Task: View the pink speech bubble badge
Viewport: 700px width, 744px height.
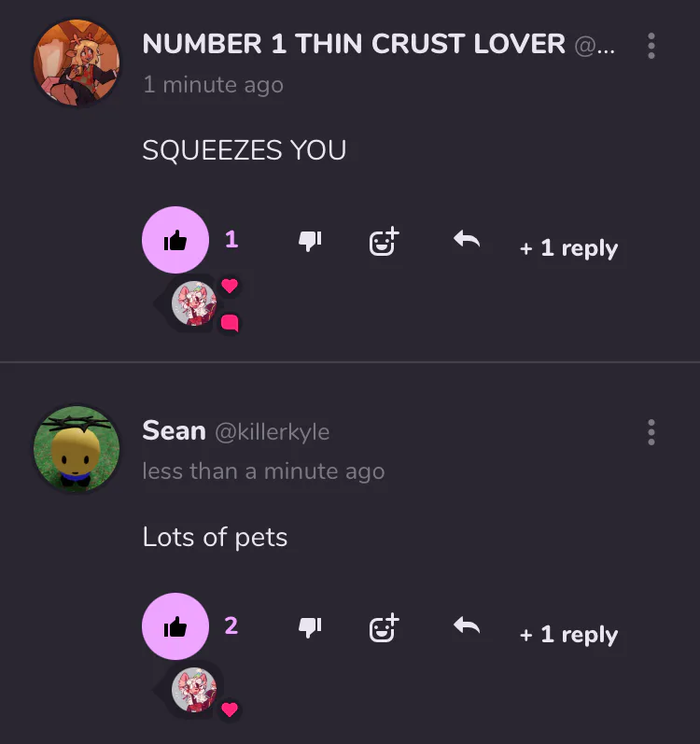Action: pyautogui.click(x=230, y=323)
